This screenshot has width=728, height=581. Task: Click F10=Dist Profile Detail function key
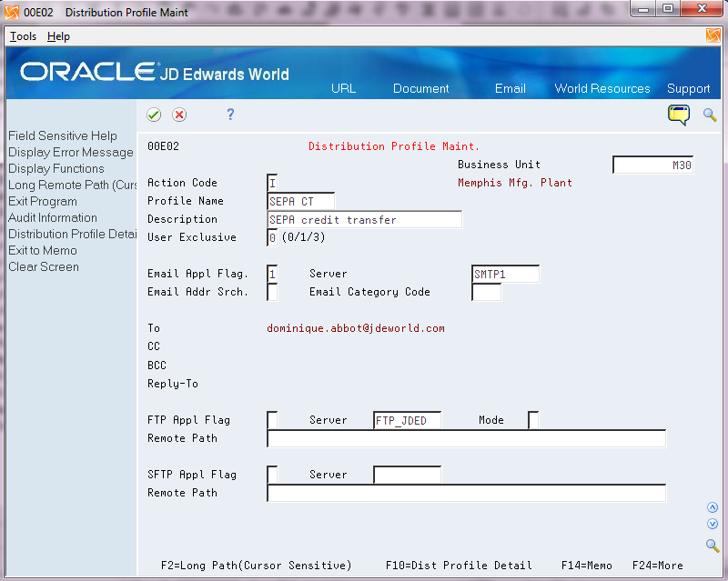pos(459,566)
